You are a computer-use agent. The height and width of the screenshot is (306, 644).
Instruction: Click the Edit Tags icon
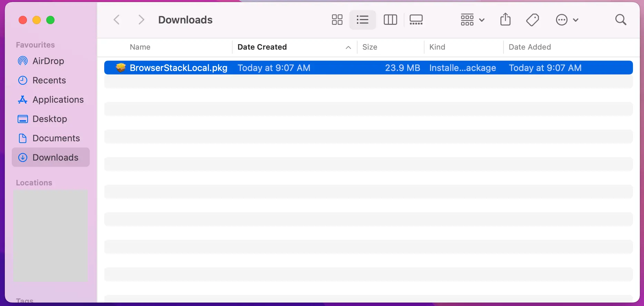click(533, 20)
